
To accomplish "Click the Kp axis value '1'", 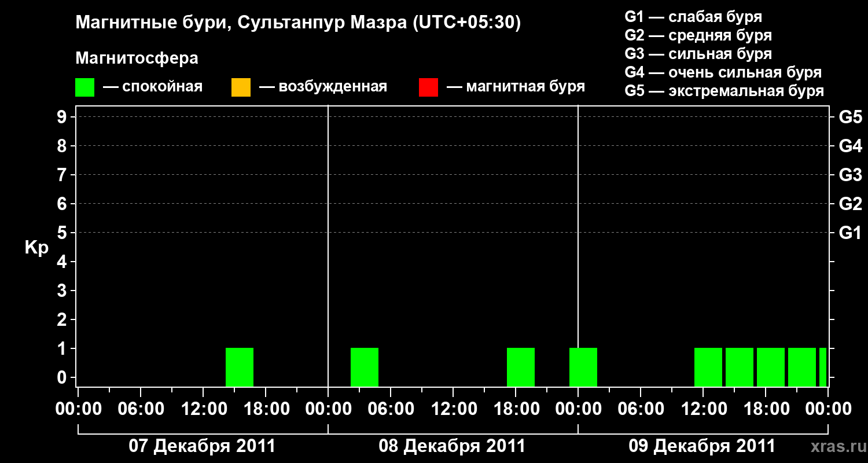I will [62, 348].
